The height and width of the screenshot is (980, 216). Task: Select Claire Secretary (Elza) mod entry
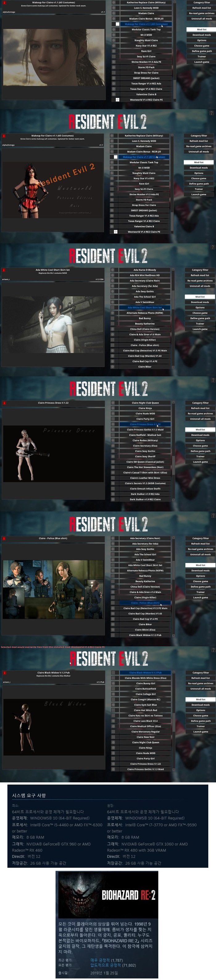(145, 446)
